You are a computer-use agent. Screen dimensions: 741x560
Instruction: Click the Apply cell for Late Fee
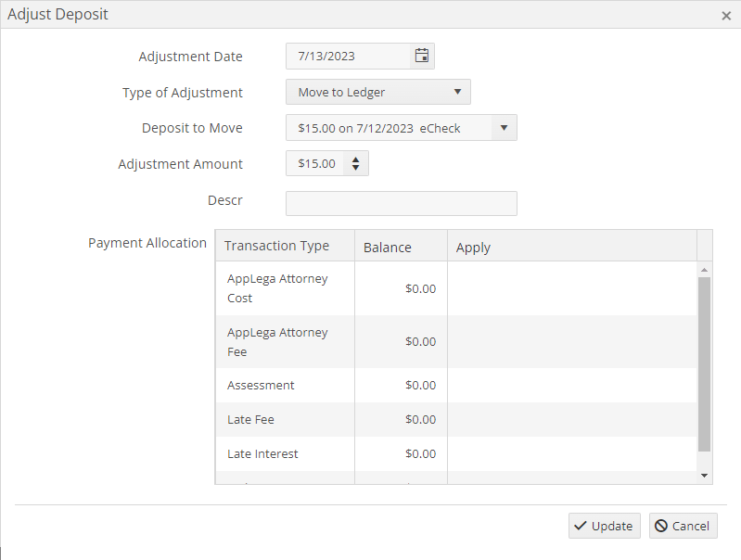[572, 419]
